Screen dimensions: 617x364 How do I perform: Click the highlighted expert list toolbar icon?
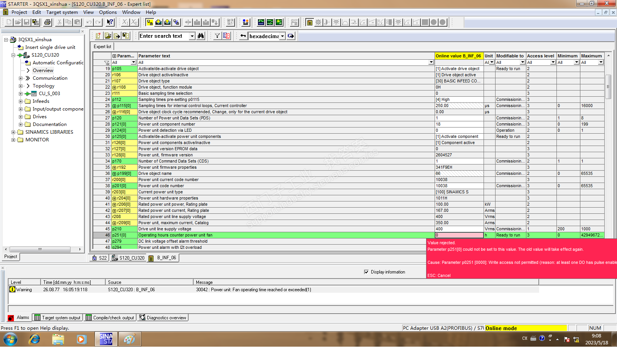[x=309, y=22]
